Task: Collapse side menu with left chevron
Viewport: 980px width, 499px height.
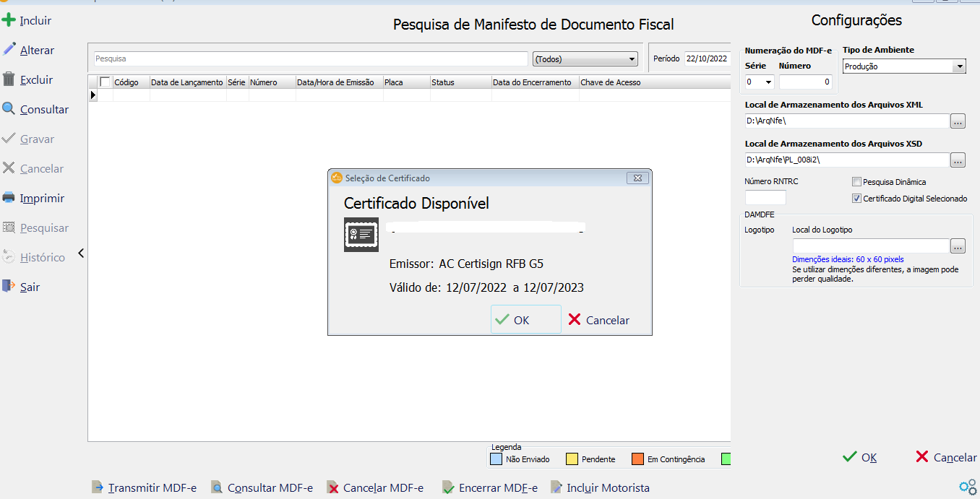Action: click(x=81, y=253)
